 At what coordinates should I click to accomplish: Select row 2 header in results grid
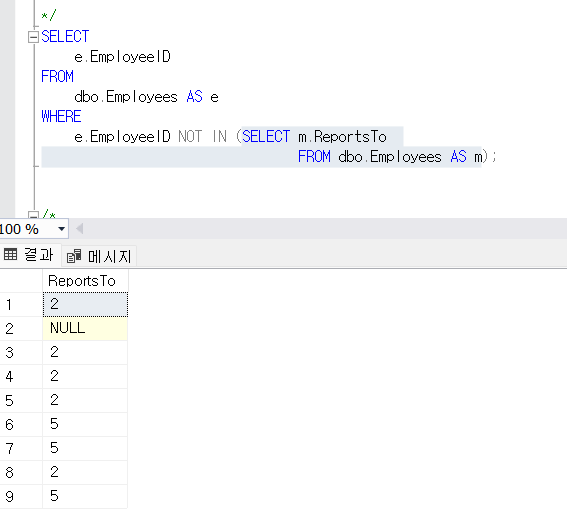pos(21,328)
